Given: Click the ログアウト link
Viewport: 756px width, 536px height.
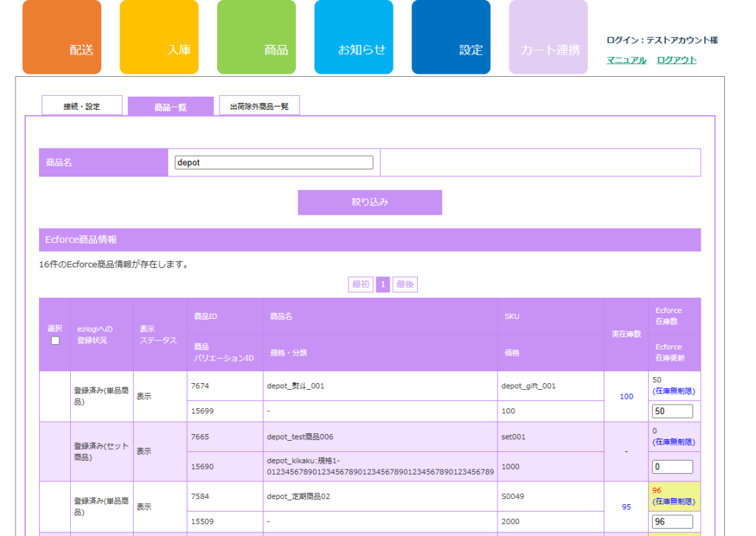Looking at the screenshot, I should [676, 60].
